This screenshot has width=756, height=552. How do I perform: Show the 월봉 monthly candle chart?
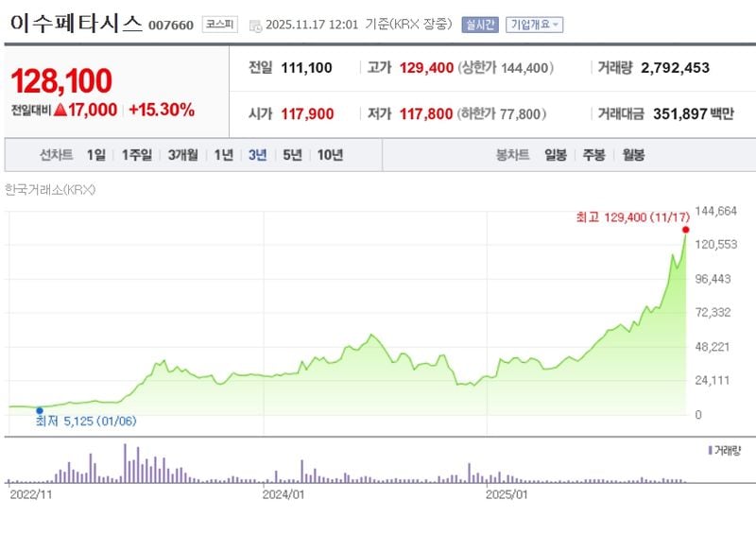(633, 155)
